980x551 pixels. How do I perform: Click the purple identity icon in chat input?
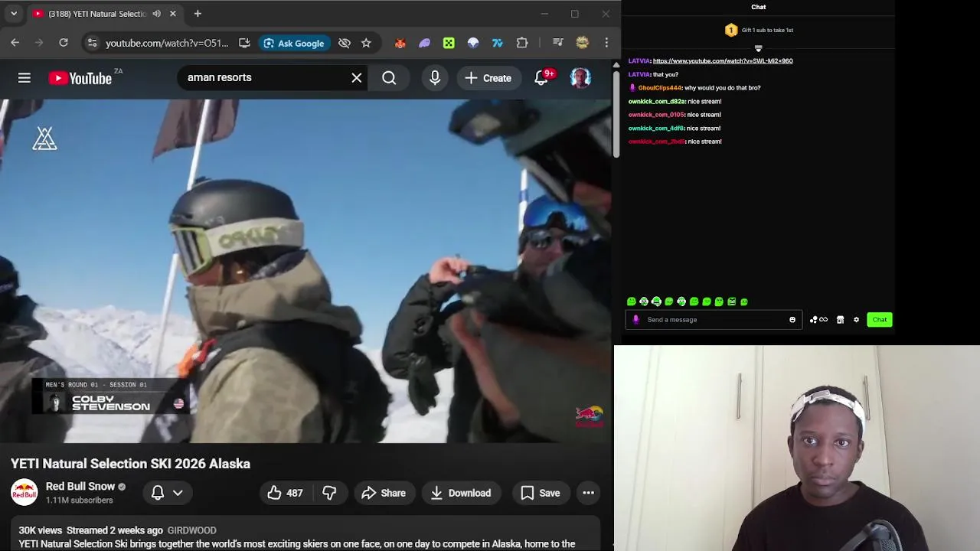tap(635, 320)
